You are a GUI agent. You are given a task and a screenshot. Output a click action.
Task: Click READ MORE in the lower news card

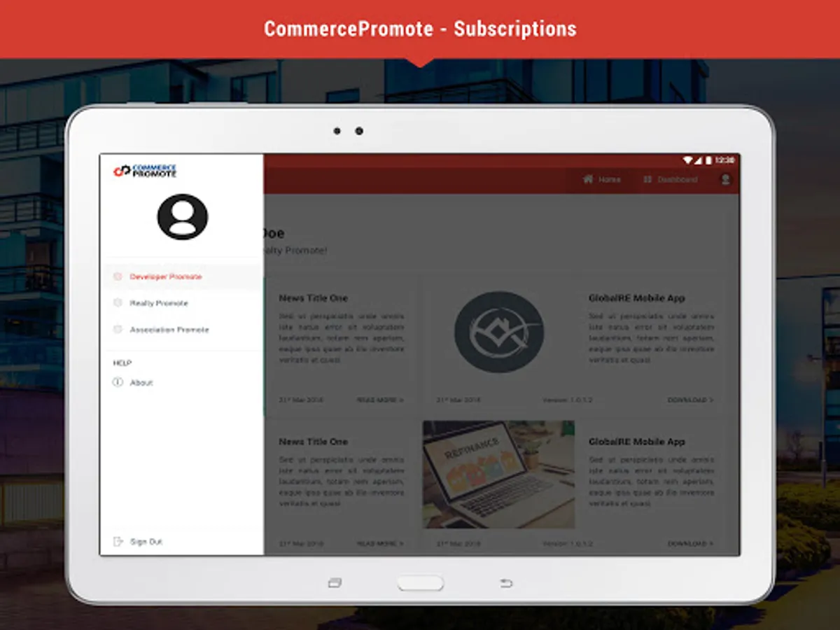point(380,543)
